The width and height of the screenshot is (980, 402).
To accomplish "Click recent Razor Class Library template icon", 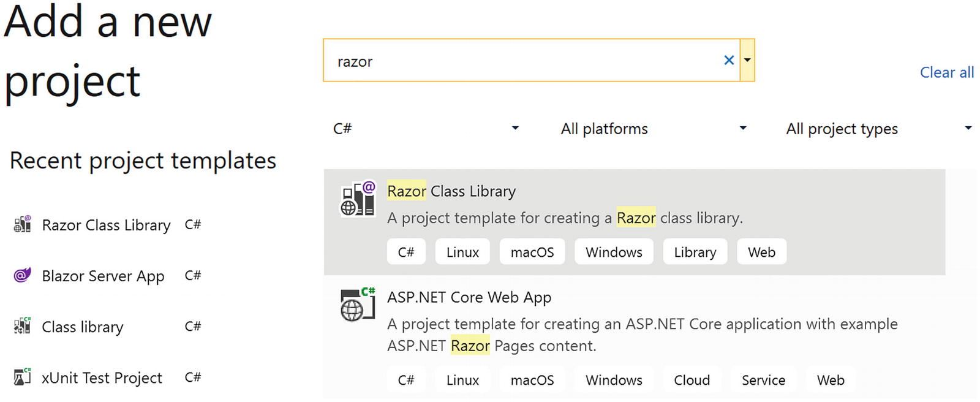I will [x=23, y=225].
